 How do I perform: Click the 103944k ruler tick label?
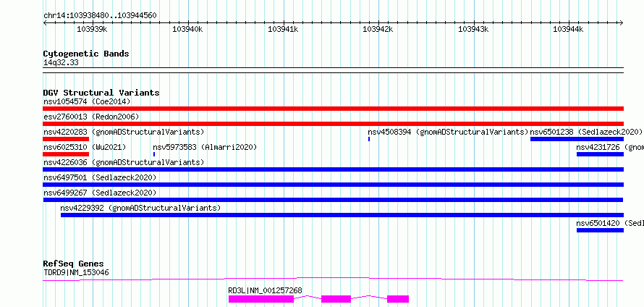click(568, 29)
